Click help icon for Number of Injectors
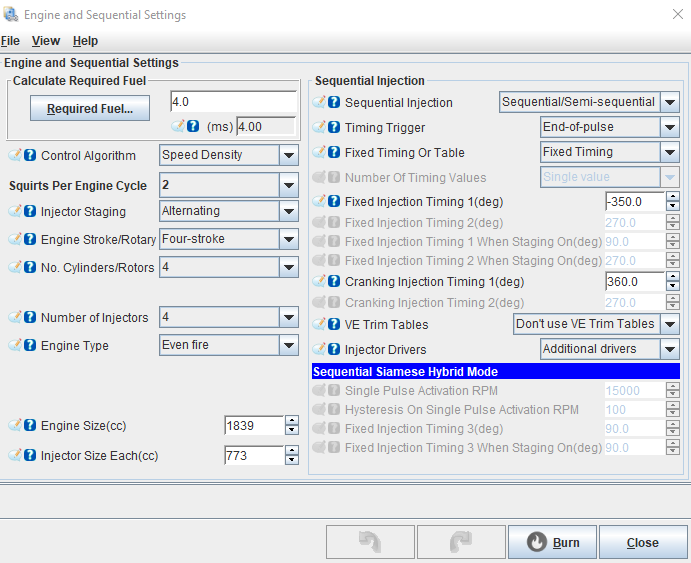 click(x=30, y=317)
